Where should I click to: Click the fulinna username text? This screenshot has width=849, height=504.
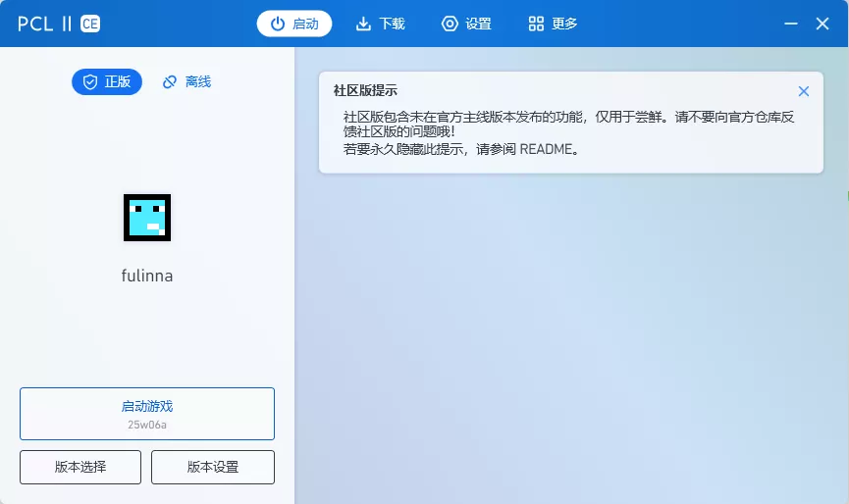pyautogui.click(x=147, y=276)
